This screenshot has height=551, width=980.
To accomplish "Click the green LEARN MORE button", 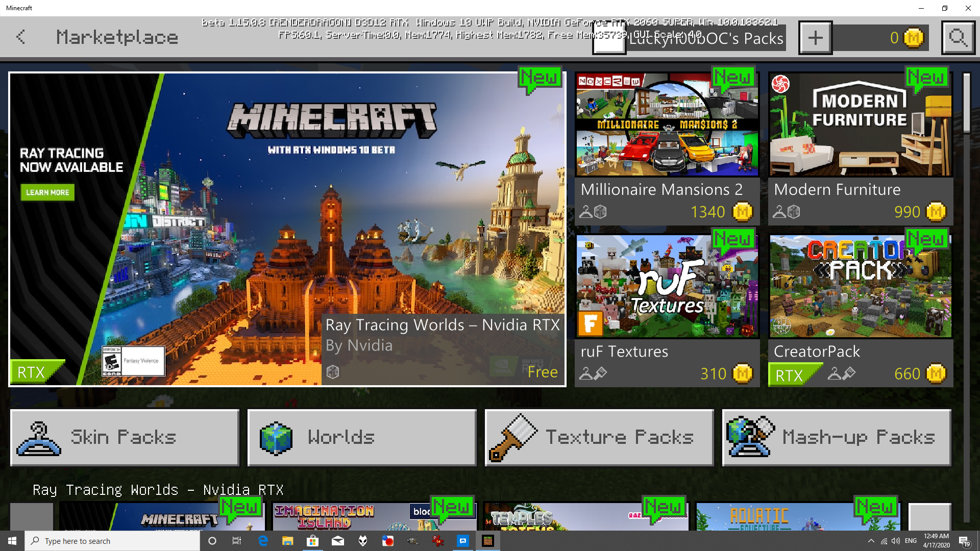I will pyautogui.click(x=47, y=192).
